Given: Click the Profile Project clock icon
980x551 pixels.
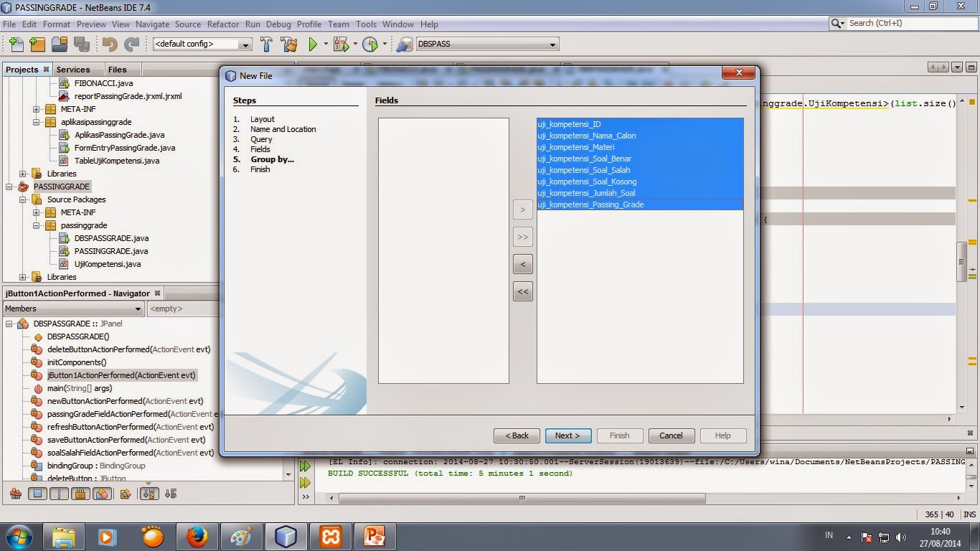Looking at the screenshot, I should [369, 44].
